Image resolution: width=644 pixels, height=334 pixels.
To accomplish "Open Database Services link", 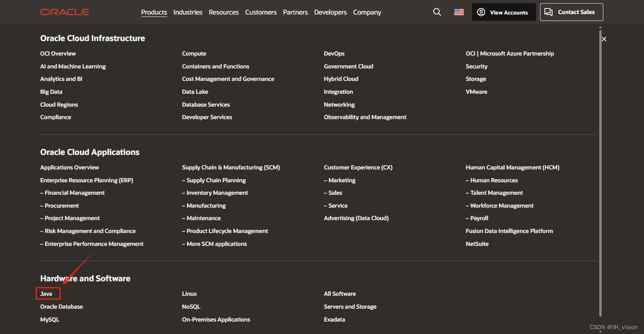I will [206, 105].
